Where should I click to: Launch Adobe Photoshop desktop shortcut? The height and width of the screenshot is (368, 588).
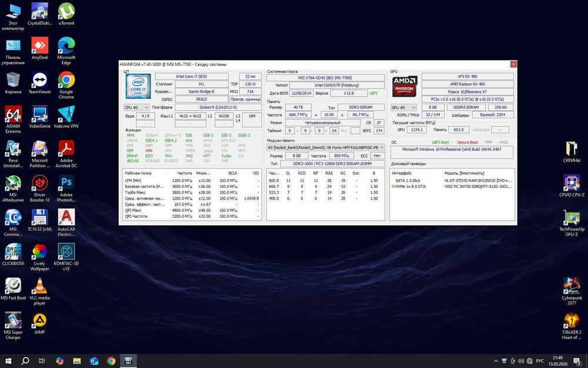tap(66, 188)
